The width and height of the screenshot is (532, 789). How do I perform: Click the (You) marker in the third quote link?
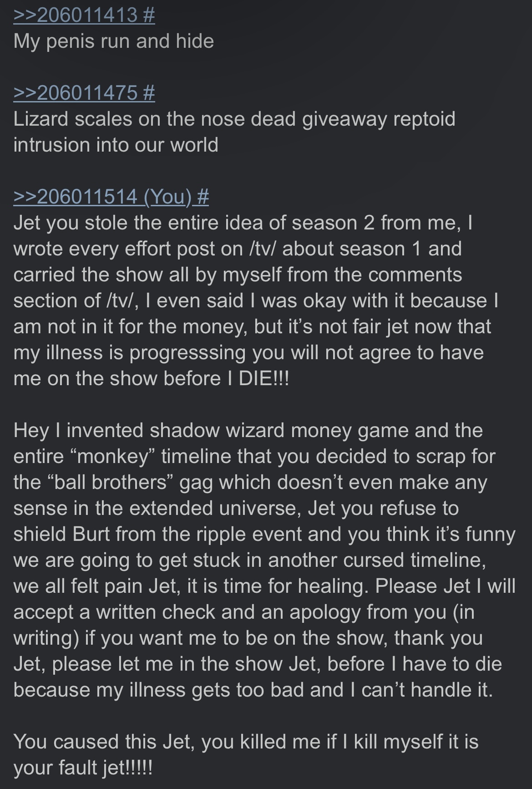point(167,197)
